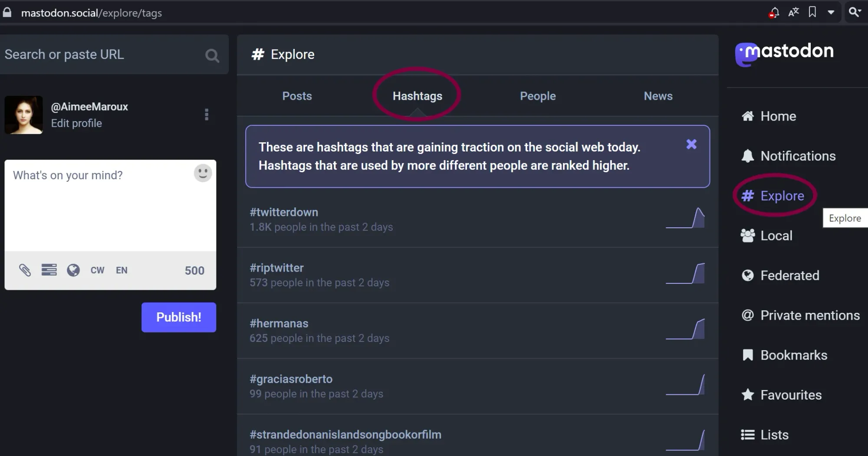Dismiss the hashtags info banner
The height and width of the screenshot is (456, 868).
pyautogui.click(x=691, y=144)
